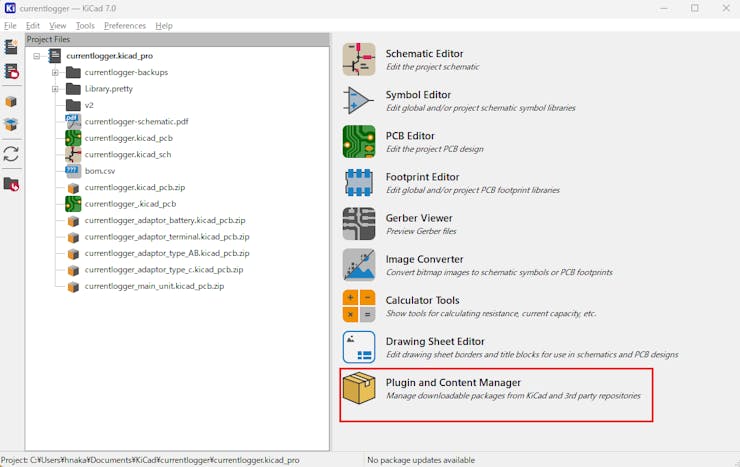Click the PCB icon next to currentlogger.kicad_pcb
This screenshot has width=740, height=467.
(73, 138)
